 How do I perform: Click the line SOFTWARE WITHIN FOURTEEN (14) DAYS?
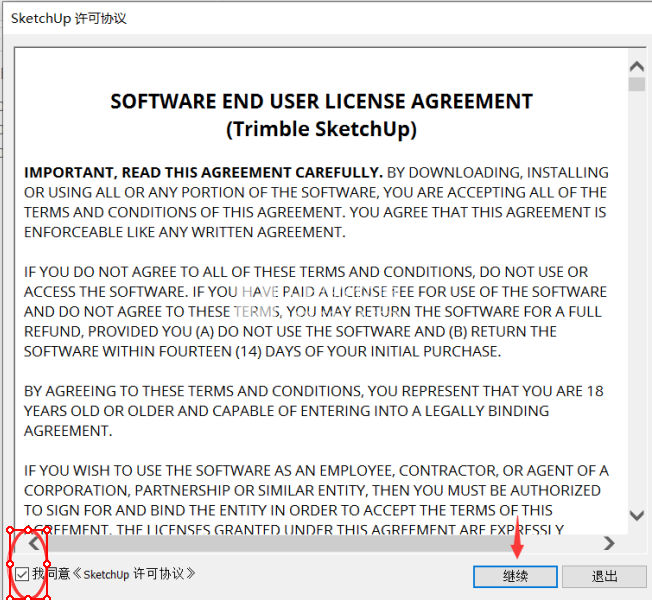point(262,351)
